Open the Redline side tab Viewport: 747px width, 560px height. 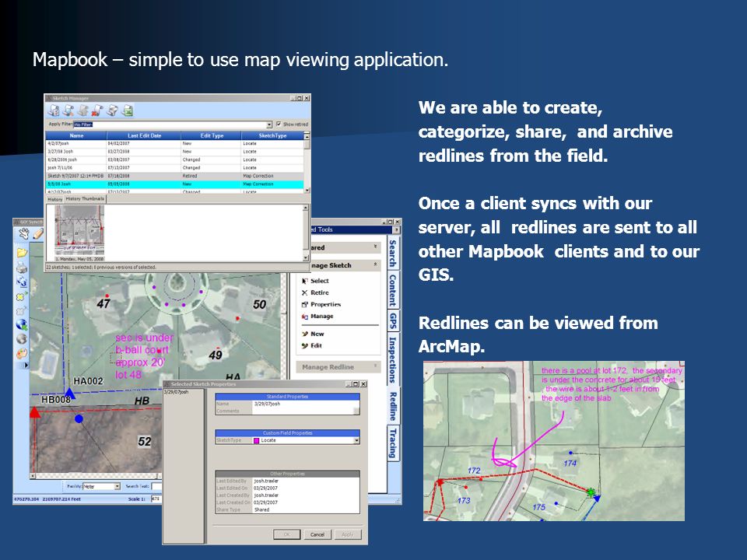(x=392, y=406)
